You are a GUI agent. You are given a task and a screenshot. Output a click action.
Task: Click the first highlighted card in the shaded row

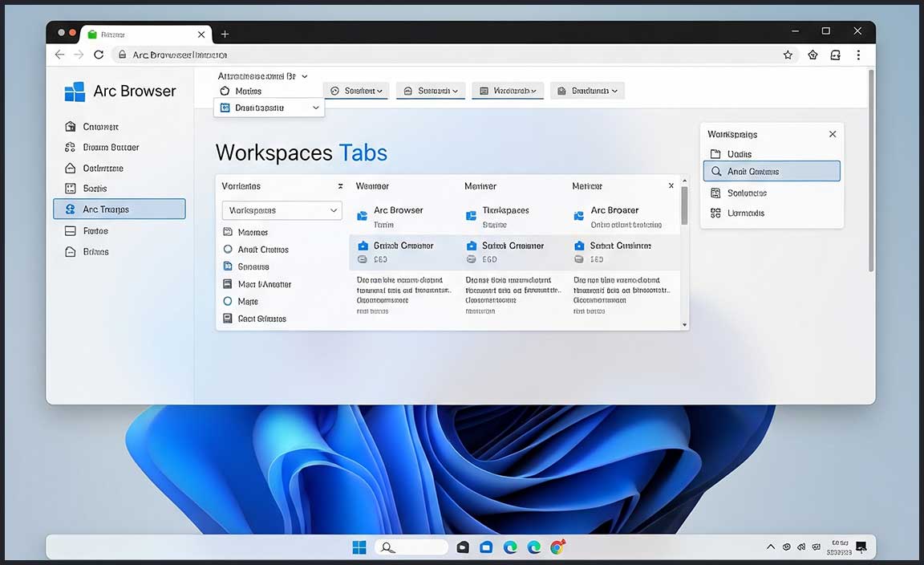[x=403, y=253]
